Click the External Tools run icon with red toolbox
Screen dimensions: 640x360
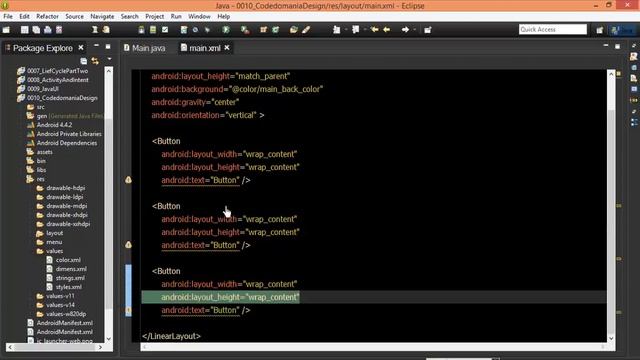click(x=245, y=30)
